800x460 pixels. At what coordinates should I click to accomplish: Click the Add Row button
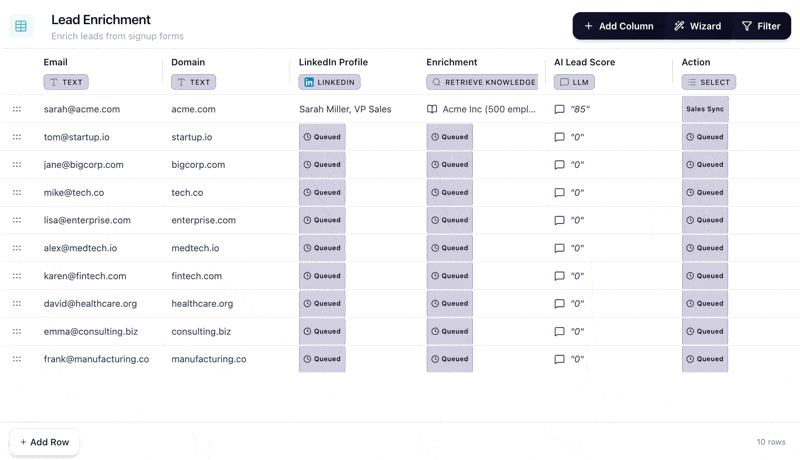(44, 442)
